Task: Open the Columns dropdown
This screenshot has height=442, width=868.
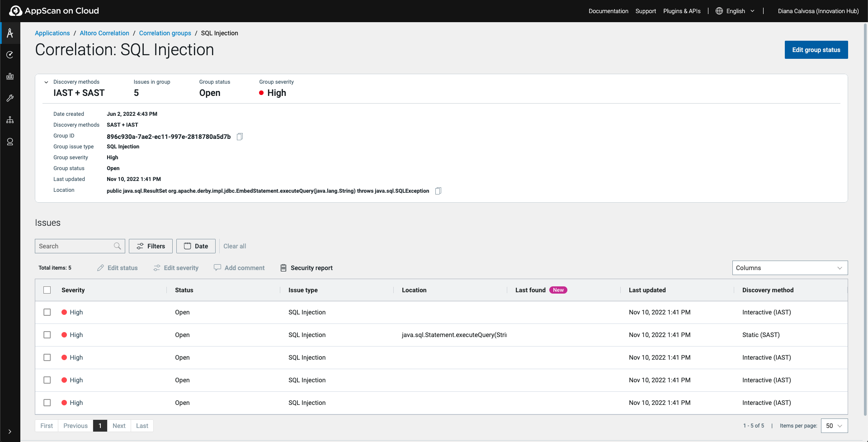Action: (789, 267)
